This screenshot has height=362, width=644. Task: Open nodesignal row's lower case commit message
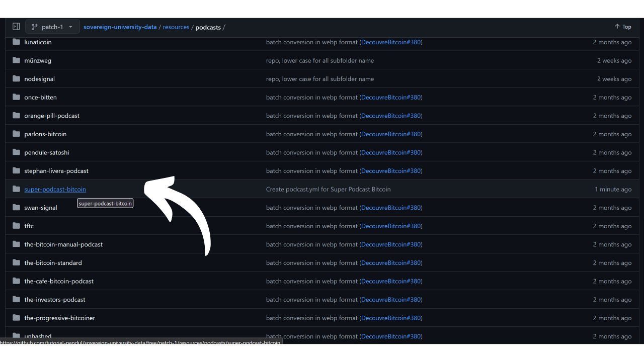[320, 79]
